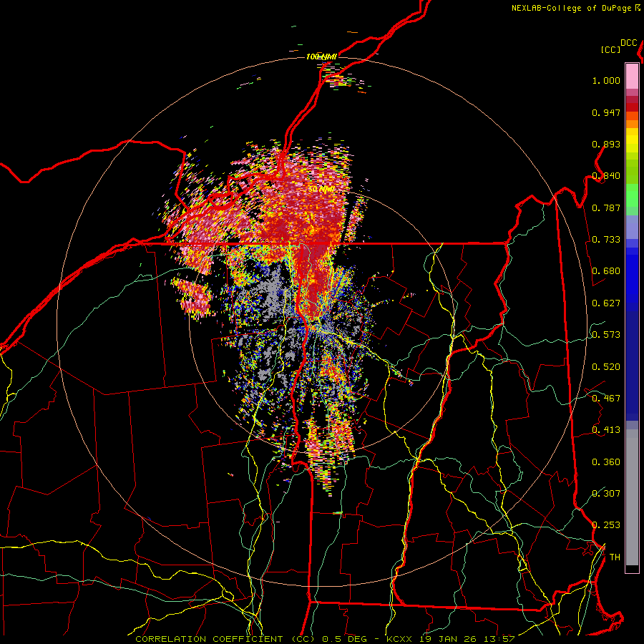Select the 0.893 scale value
This screenshot has width=644, height=644.
pyautogui.click(x=606, y=144)
